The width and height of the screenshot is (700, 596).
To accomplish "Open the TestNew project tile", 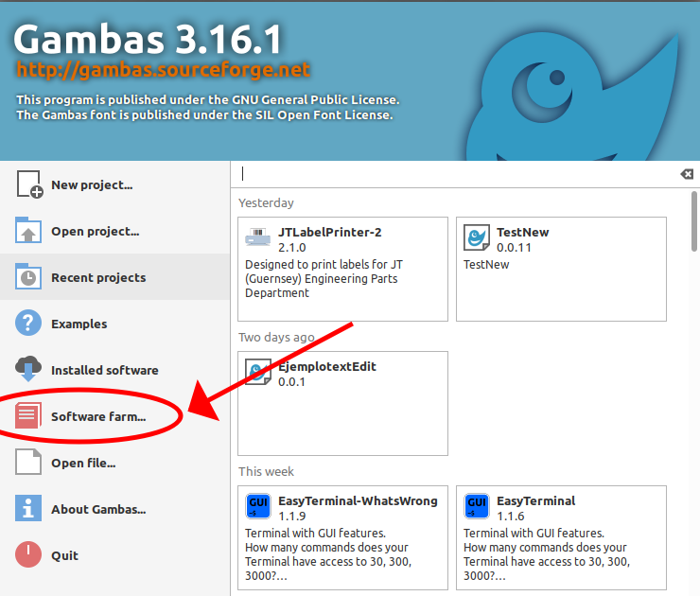I will 561,270.
